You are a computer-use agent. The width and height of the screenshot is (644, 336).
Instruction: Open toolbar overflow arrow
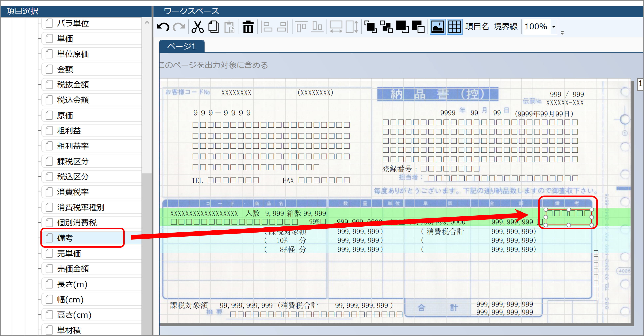[x=562, y=33]
